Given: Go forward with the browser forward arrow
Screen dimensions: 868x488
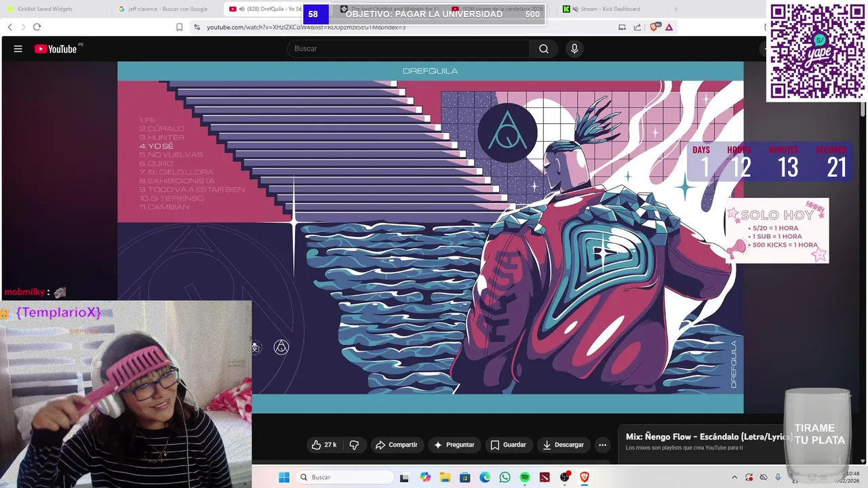Looking at the screenshot, I should pyautogui.click(x=23, y=27).
